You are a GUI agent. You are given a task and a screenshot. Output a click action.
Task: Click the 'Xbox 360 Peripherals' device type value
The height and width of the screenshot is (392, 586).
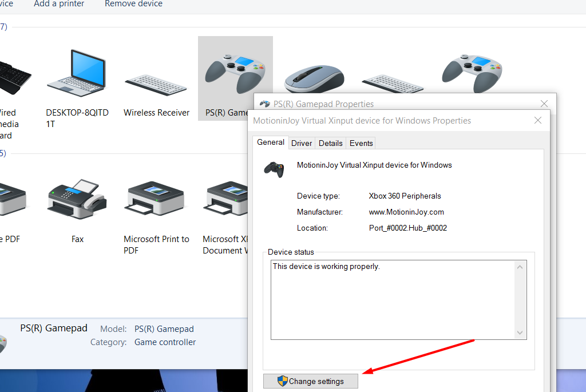click(405, 196)
